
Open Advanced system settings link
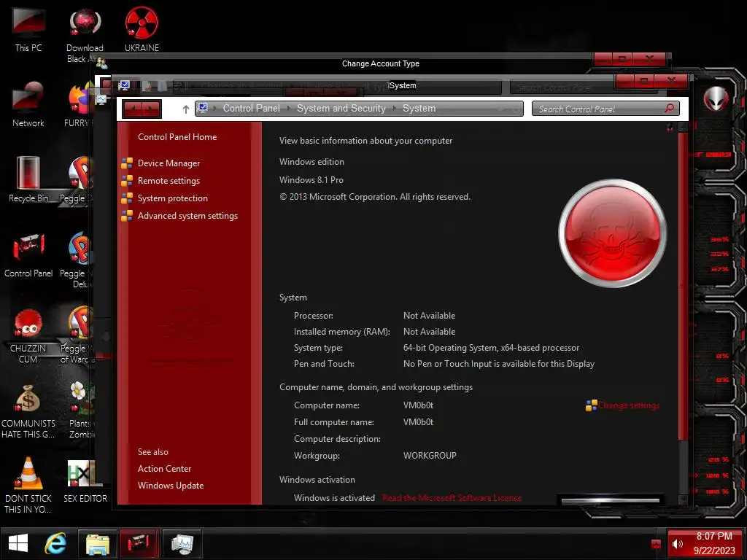(x=187, y=216)
